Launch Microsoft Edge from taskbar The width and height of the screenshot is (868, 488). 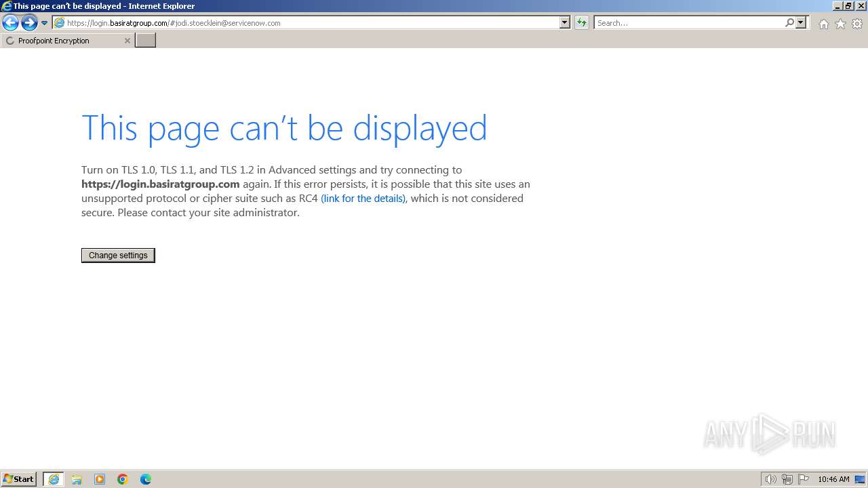146,479
